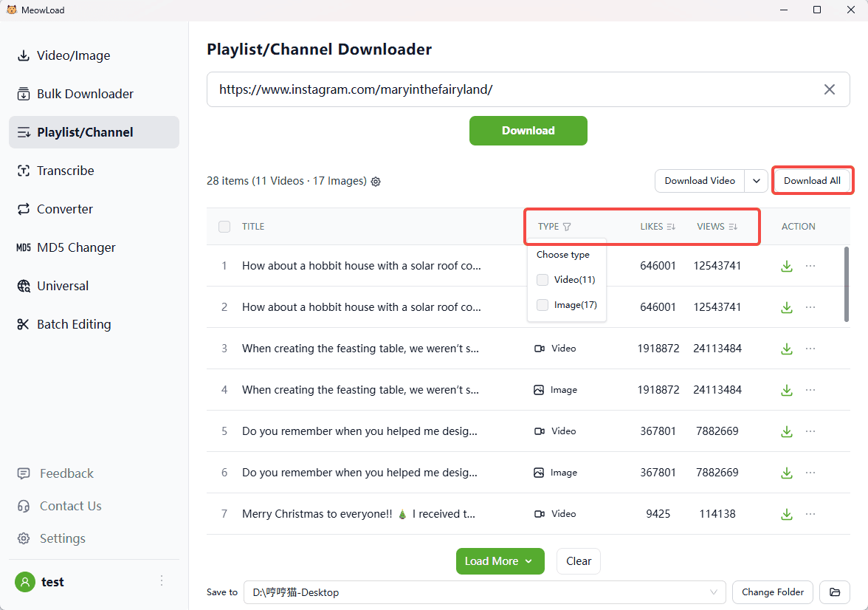Open the Save to path dropdown

pos(713,592)
